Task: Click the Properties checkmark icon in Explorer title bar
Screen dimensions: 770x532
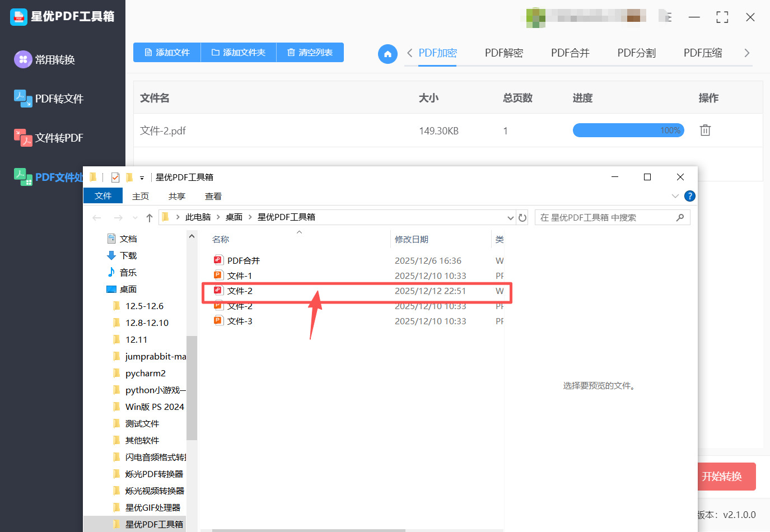Action: [x=115, y=178]
